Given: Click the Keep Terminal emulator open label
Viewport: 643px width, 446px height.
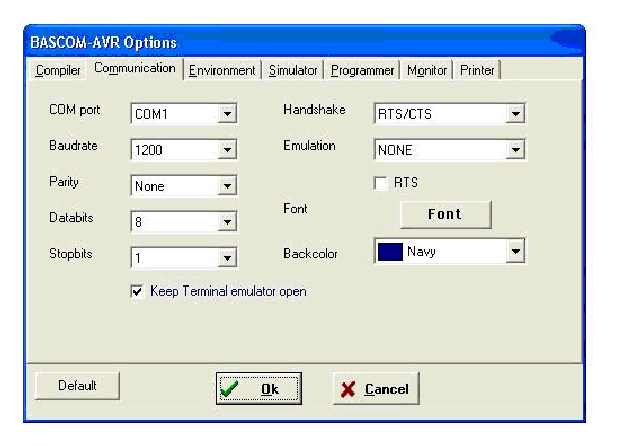Looking at the screenshot, I should point(228,291).
